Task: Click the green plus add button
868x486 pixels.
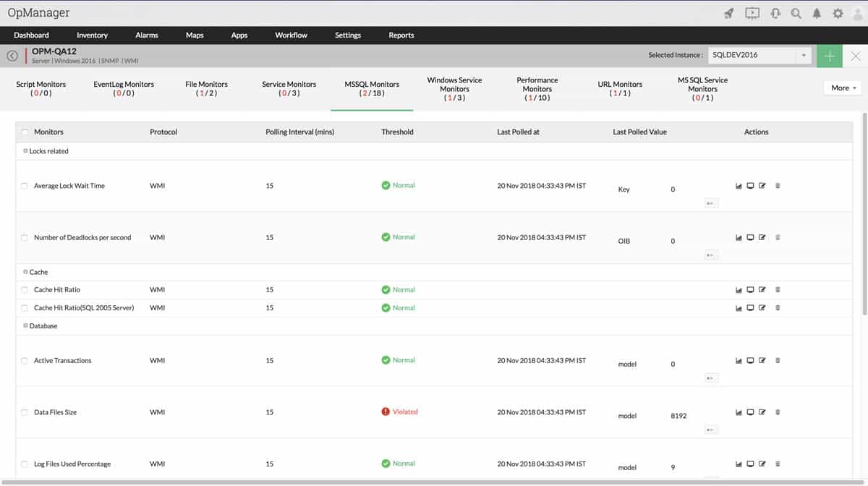Action: point(830,56)
